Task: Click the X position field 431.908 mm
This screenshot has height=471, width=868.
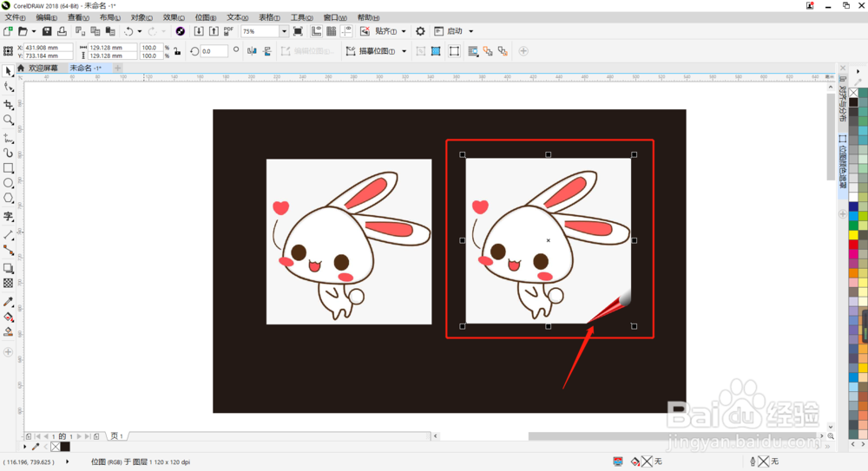Action: [48, 48]
